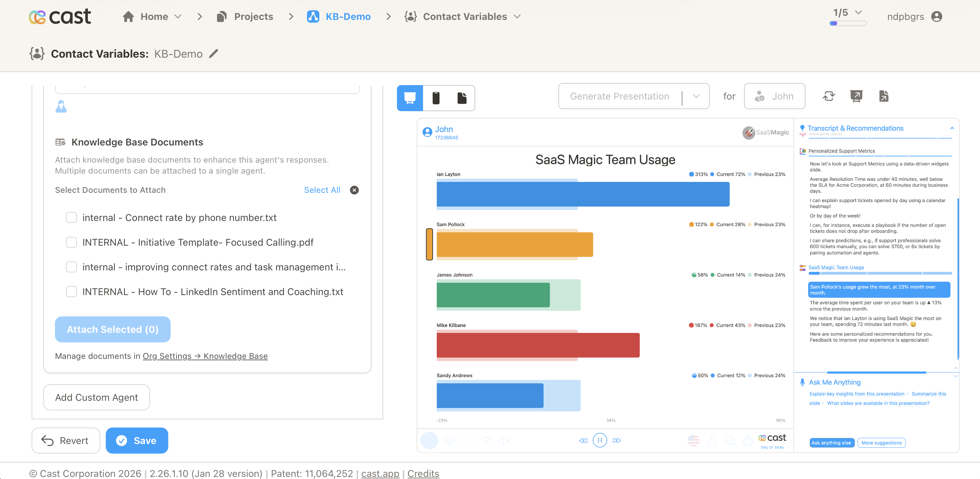
Task: Expand the Contact Variables breadcrumb dropdown
Action: [x=517, y=17]
